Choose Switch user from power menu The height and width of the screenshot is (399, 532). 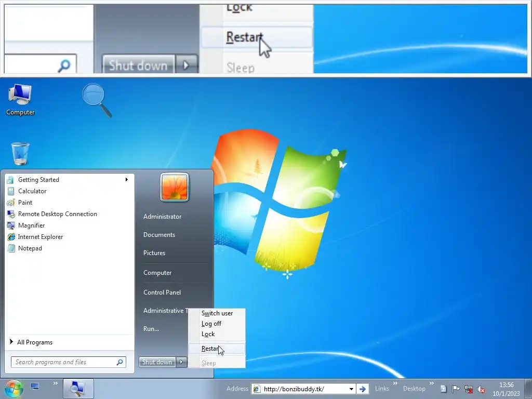(x=217, y=313)
